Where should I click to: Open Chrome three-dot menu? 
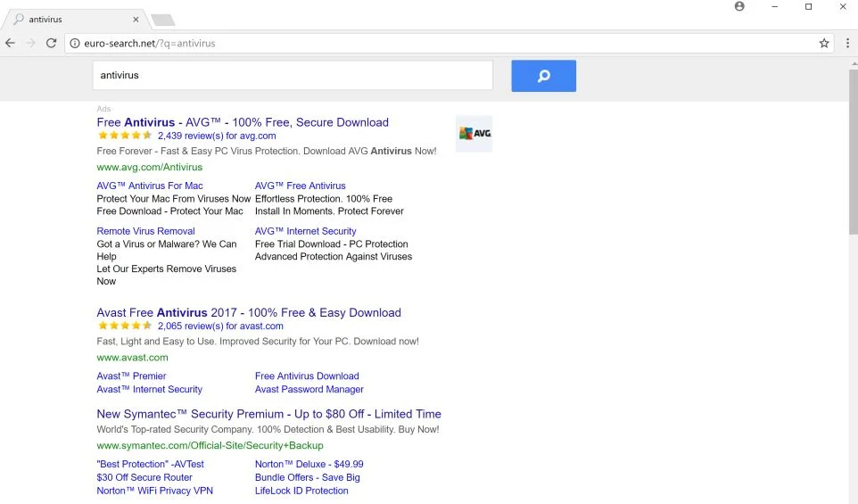point(847,43)
